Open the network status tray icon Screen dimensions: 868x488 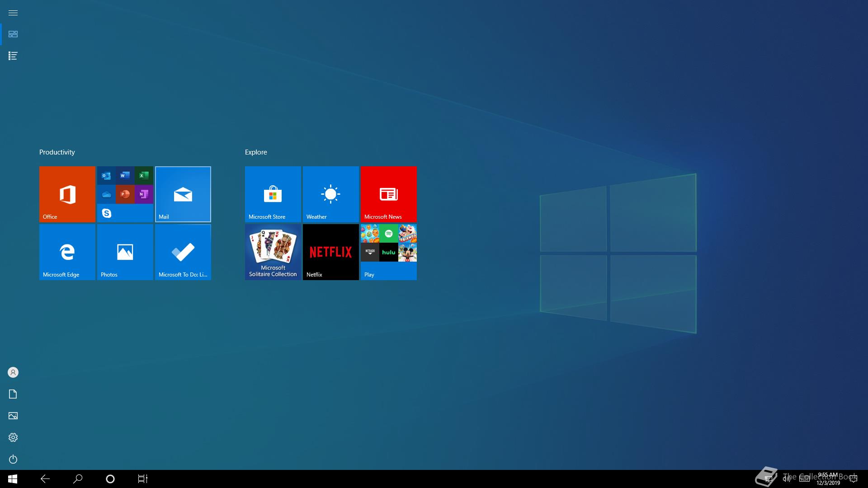[768, 479]
